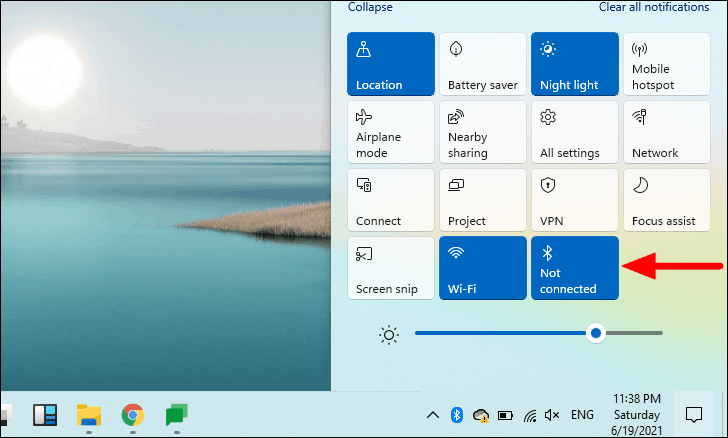Click the OneDrive cloud warning tray icon
This screenshot has height=438, width=728.
click(x=481, y=415)
